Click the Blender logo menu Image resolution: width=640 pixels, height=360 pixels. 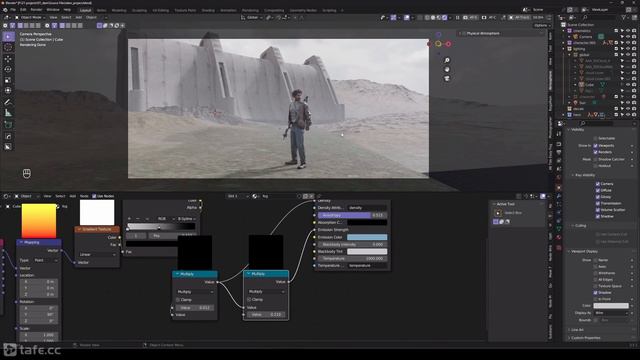[x=5, y=10]
